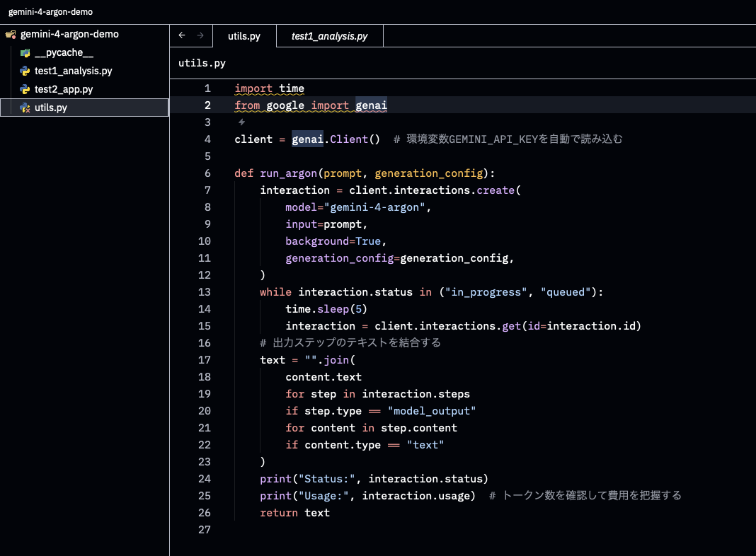The image size is (756, 556).
Task: Click the "queued" string
Action: (566, 292)
